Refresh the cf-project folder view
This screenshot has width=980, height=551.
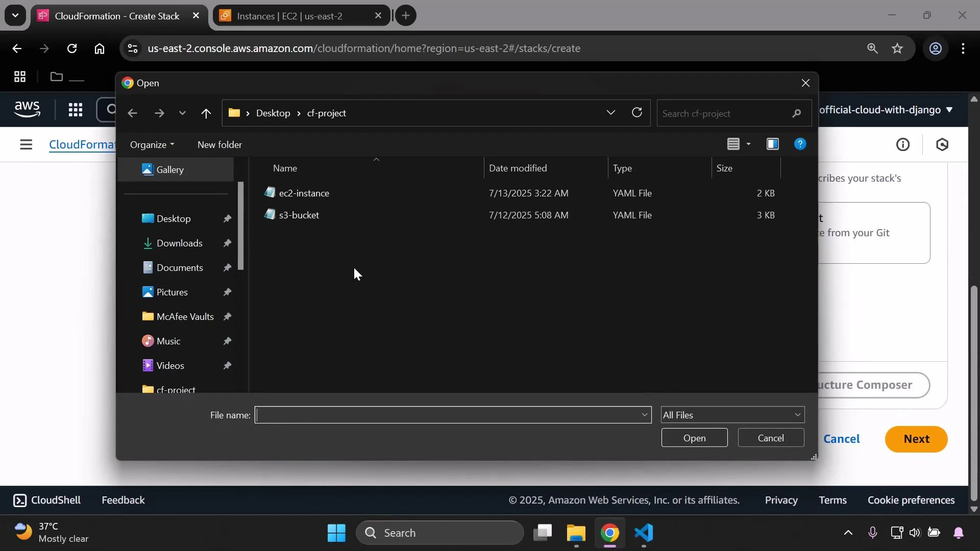point(636,112)
